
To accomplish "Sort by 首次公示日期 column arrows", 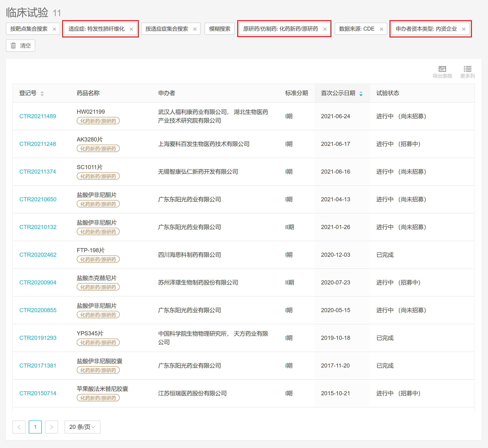I will click(361, 93).
